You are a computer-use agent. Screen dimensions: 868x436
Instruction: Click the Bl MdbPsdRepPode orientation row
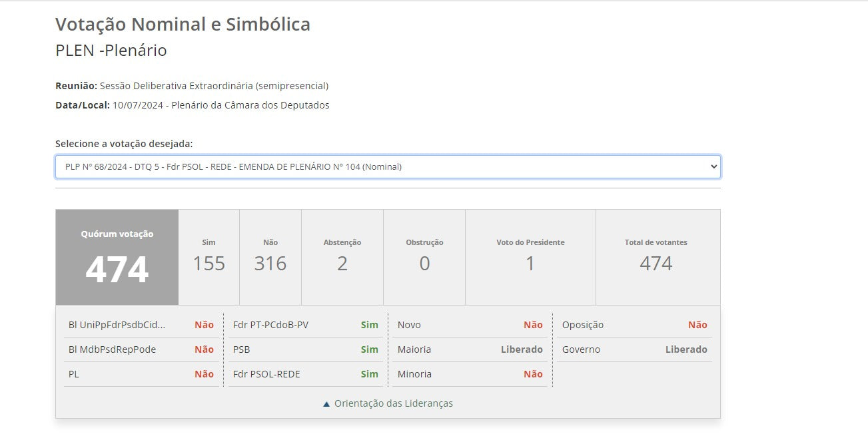[141, 349]
